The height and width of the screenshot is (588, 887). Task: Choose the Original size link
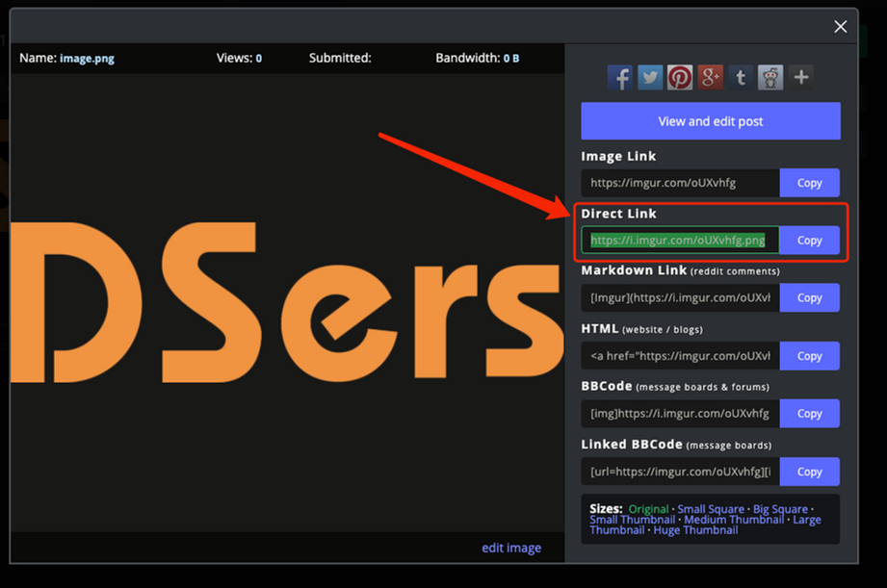tap(648, 509)
